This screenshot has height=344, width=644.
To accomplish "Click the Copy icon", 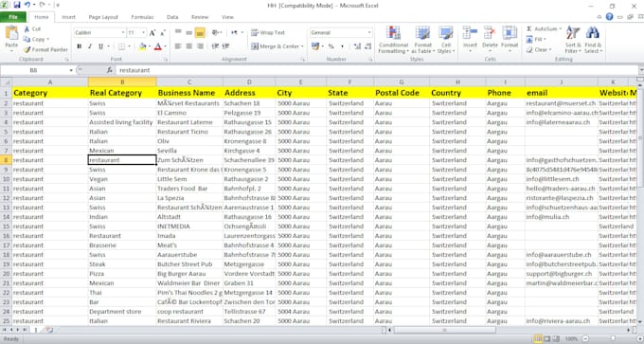I will [x=27, y=39].
